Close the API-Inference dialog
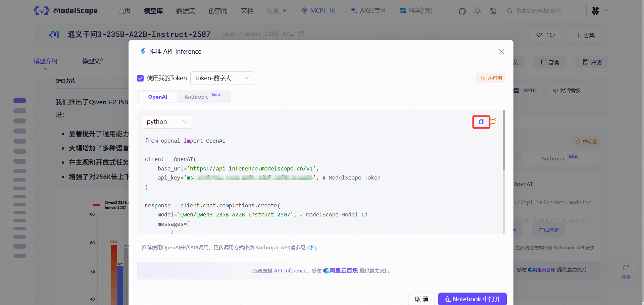 [x=501, y=52]
